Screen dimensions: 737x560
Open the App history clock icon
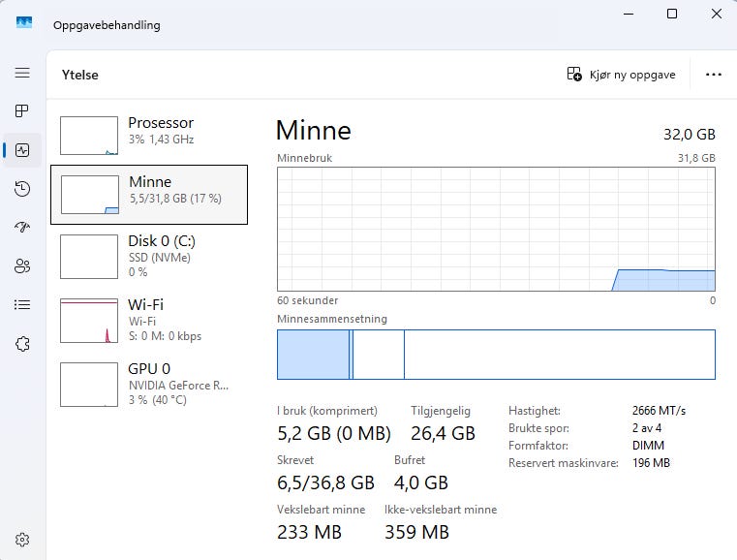point(22,189)
